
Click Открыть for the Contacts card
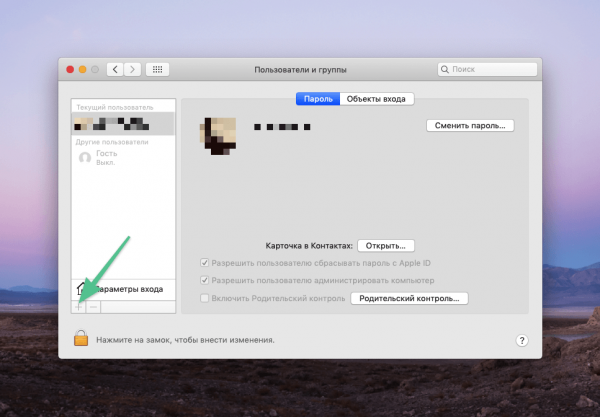click(386, 246)
